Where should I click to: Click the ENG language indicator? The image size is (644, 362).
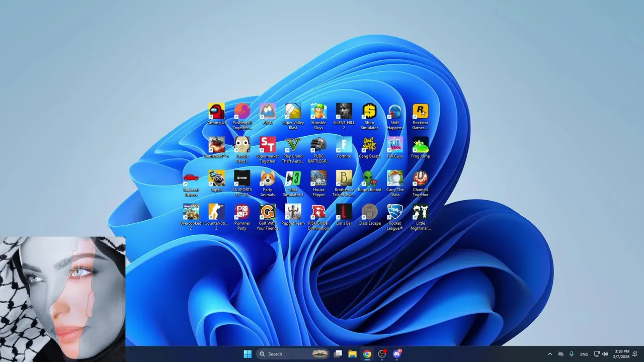[584, 354]
